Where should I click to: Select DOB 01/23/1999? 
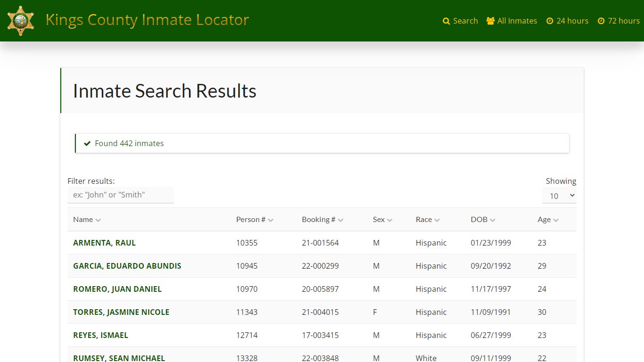coord(491,243)
